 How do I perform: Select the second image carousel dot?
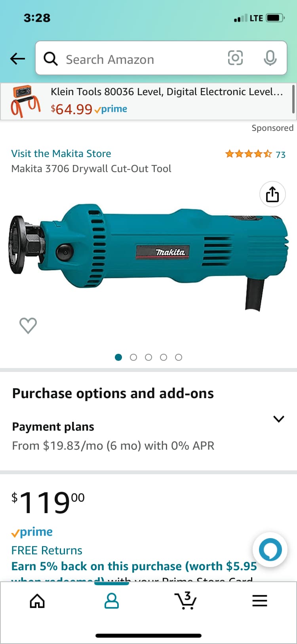click(133, 357)
